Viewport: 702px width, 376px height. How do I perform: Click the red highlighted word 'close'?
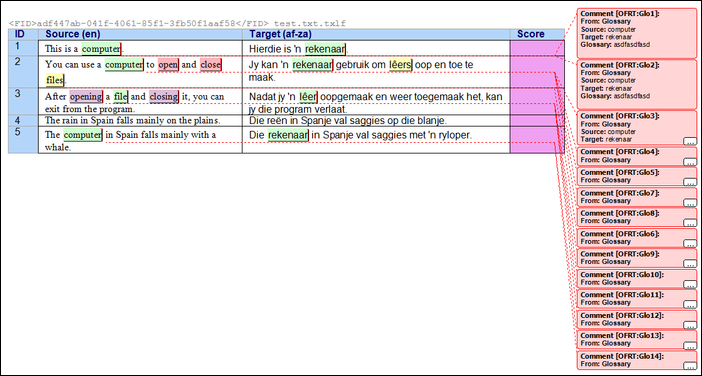[210, 65]
